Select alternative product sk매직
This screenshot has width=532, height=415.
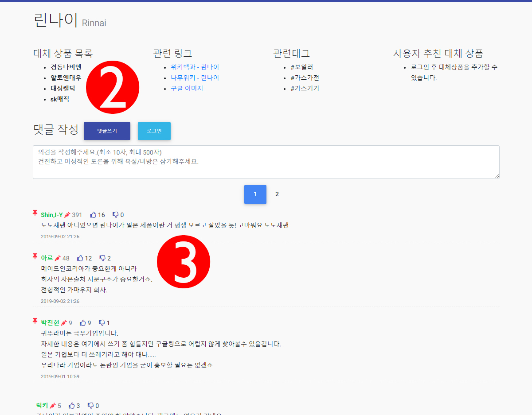click(59, 99)
